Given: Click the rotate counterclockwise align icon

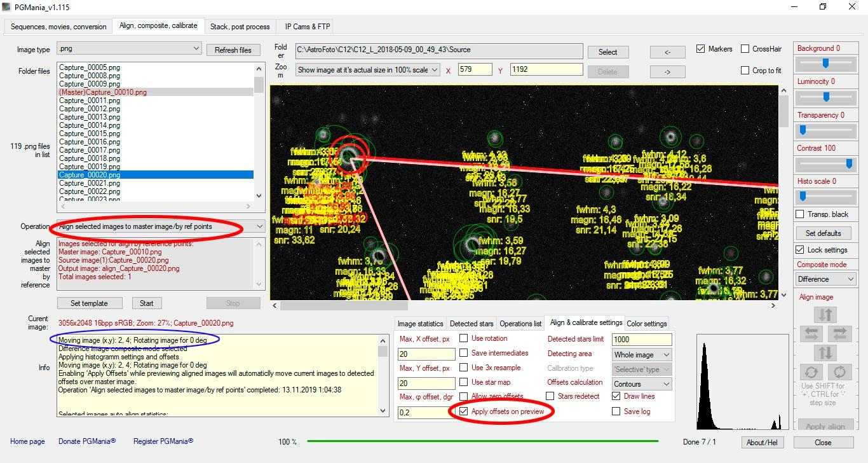Looking at the screenshot, I should (x=811, y=372).
